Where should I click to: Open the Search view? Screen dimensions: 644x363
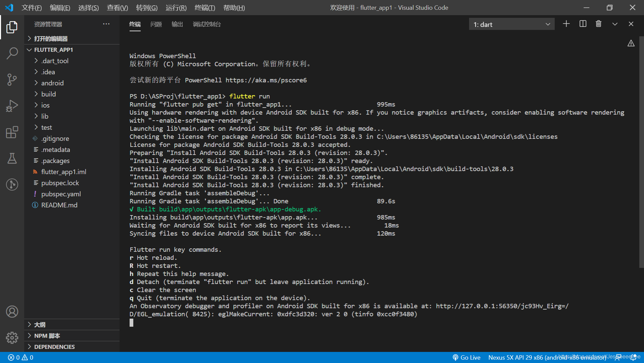coord(12,53)
